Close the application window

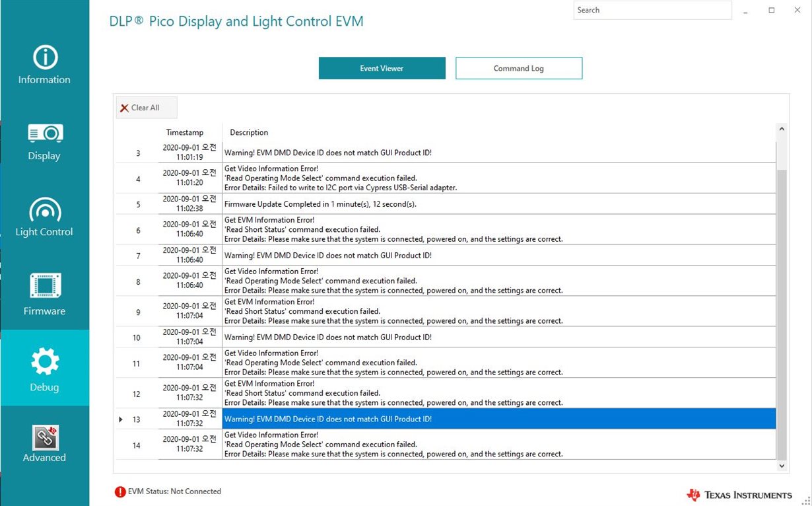click(798, 10)
